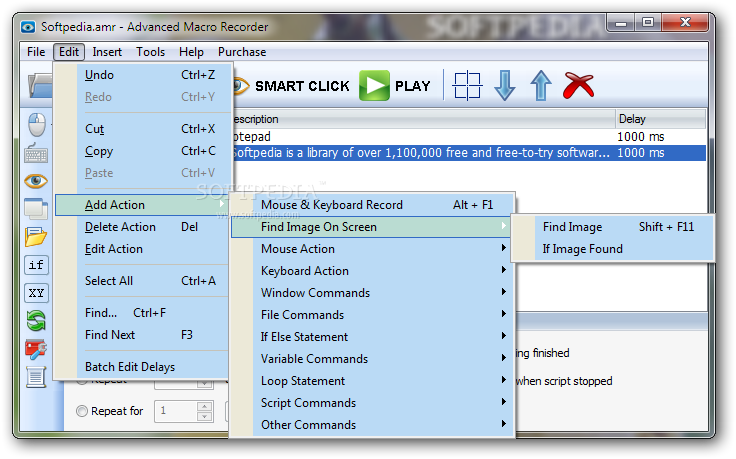Image resolution: width=736 pixels, height=459 pixels.
Task: Click the keyboard action sidebar icon
Action: click(x=36, y=153)
